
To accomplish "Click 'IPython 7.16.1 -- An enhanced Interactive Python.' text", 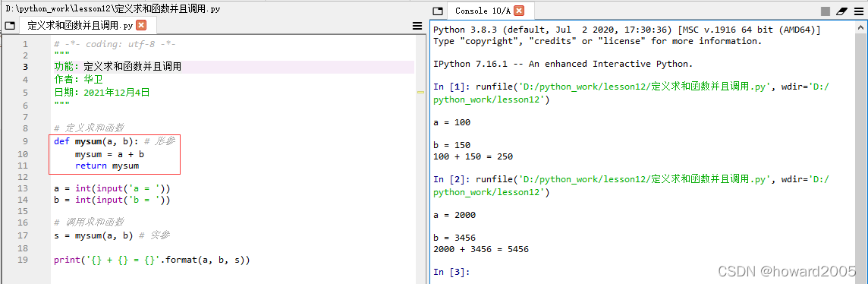I will click(563, 65).
